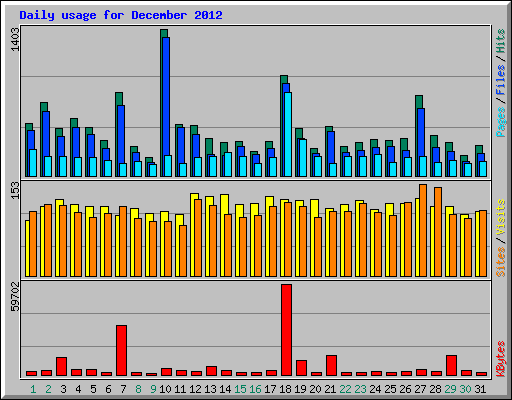512x400 pixels.
Task: Click the day 15 axis label
Action: pos(240,389)
